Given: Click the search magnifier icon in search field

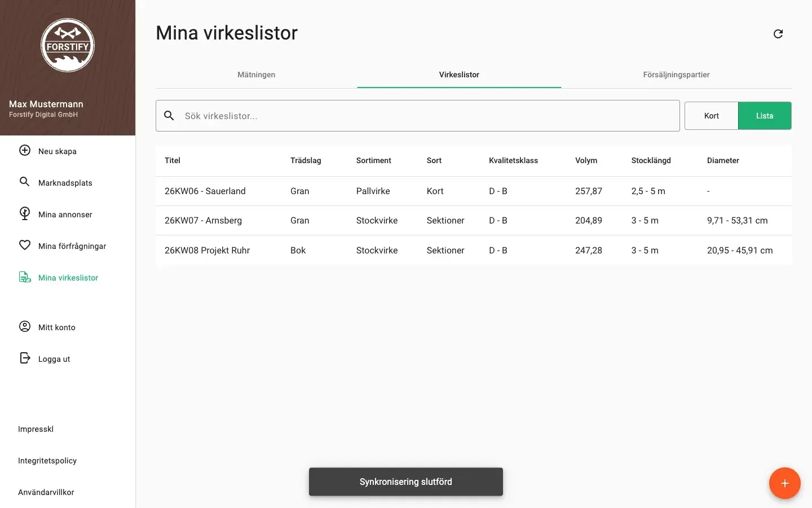Looking at the screenshot, I should [x=169, y=116].
